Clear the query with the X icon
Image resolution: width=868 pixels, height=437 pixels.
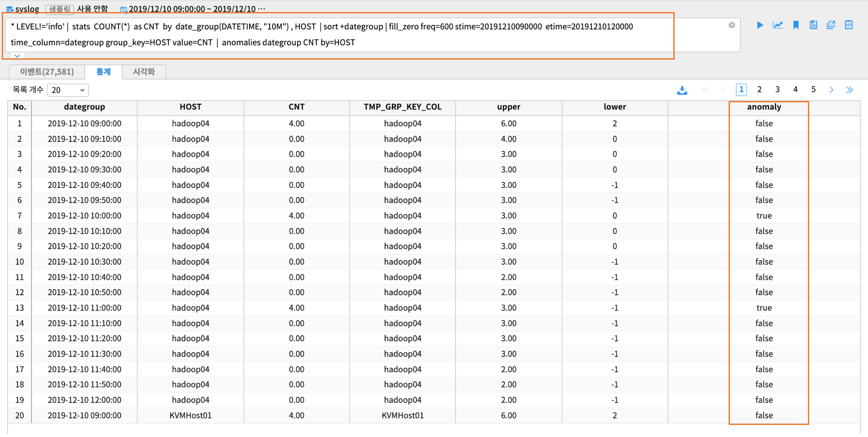click(x=732, y=25)
